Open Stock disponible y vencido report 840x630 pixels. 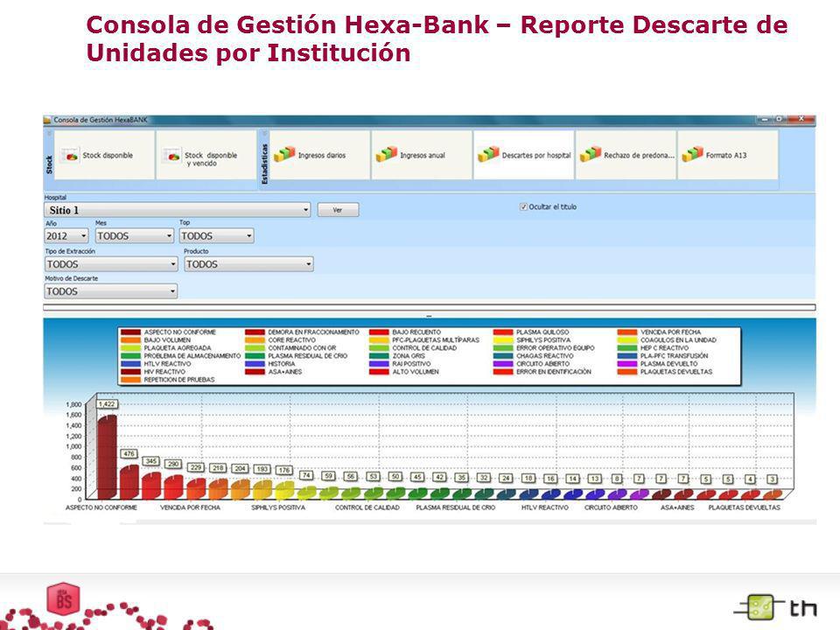pos(206,156)
